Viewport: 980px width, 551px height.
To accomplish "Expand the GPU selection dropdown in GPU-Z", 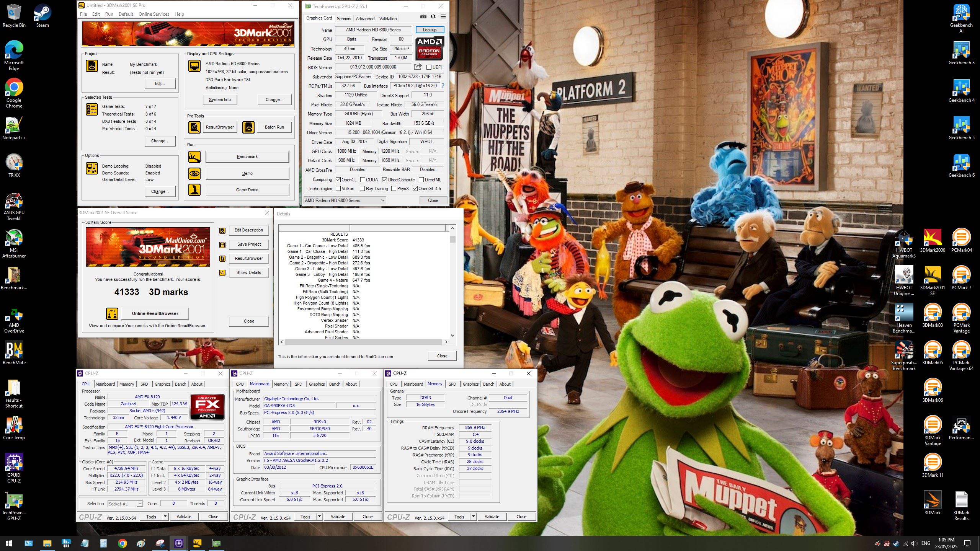I will 345,201.
